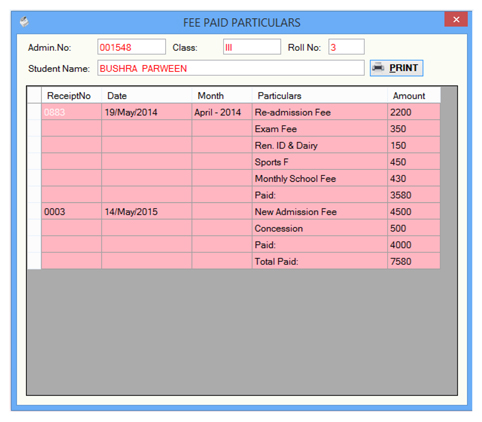Select the Monthly School Fee cell

pos(320,178)
